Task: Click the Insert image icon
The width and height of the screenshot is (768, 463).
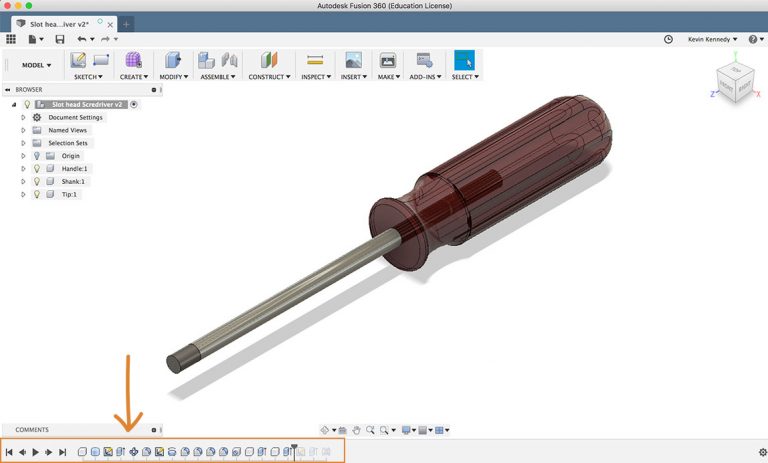Action: click(x=352, y=60)
